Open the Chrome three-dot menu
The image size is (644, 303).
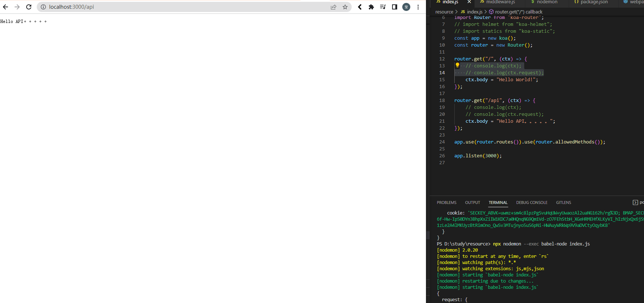pyautogui.click(x=418, y=7)
